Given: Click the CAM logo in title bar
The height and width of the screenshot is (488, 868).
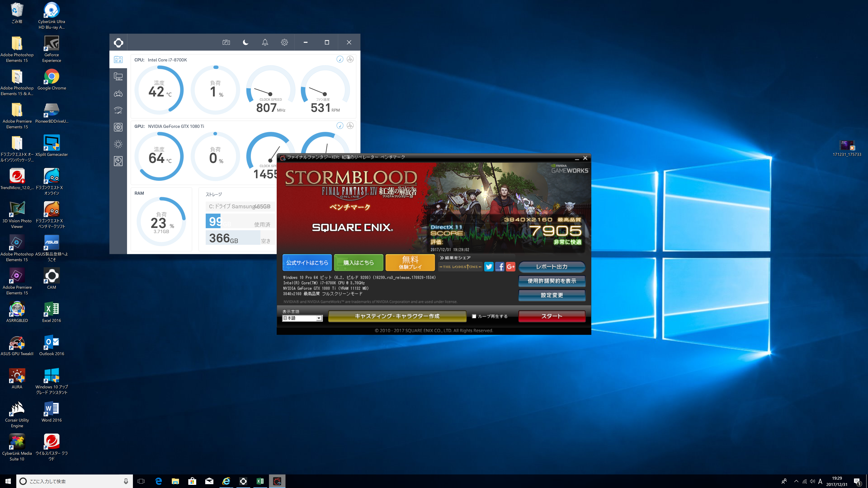Looking at the screenshot, I should (x=118, y=42).
